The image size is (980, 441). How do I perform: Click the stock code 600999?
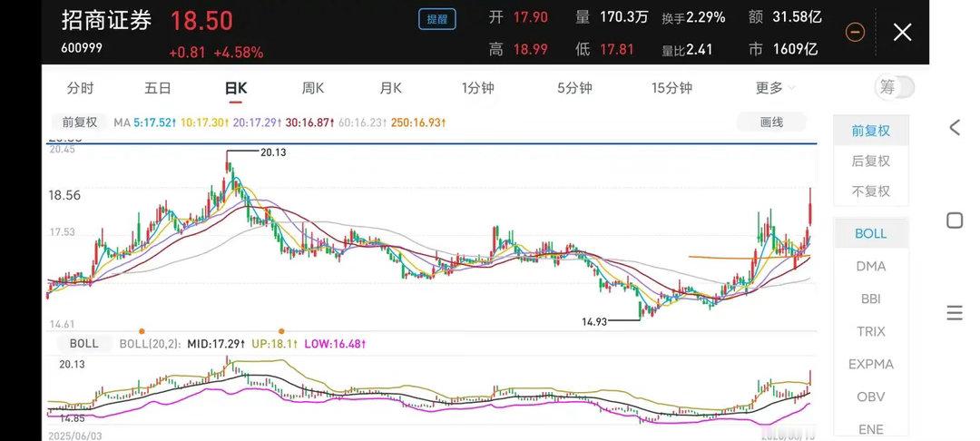[82, 47]
